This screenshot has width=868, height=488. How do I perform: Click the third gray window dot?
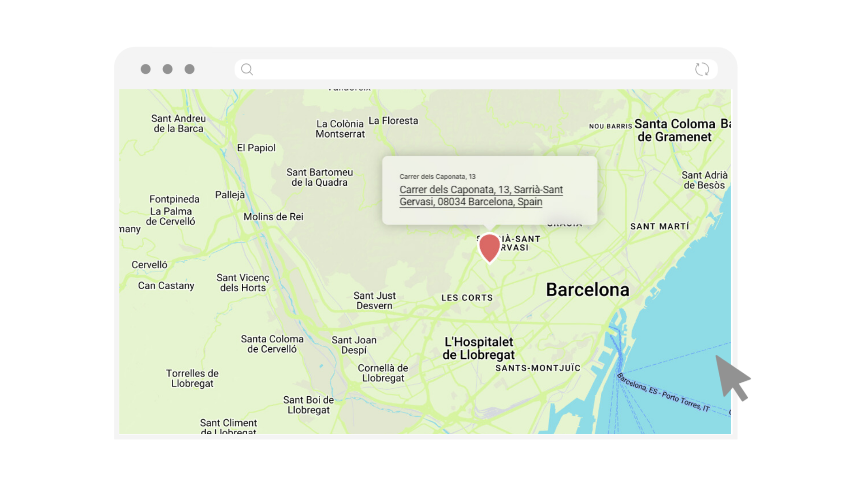(x=189, y=69)
